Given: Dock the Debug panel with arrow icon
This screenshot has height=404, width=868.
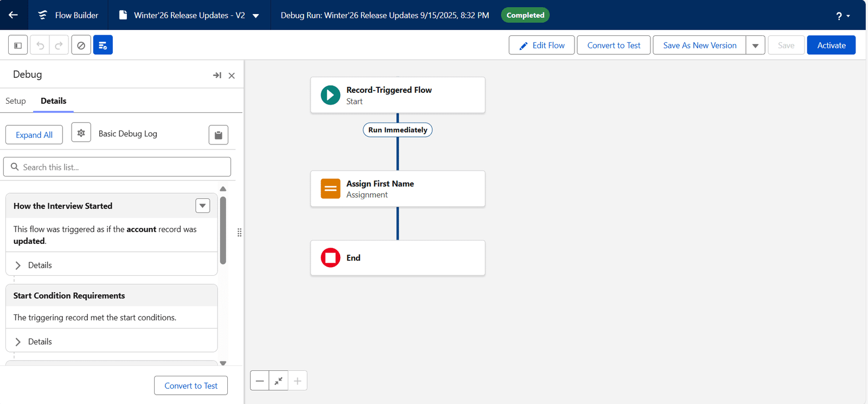Looking at the screenshot, I should tap(217, 75).
